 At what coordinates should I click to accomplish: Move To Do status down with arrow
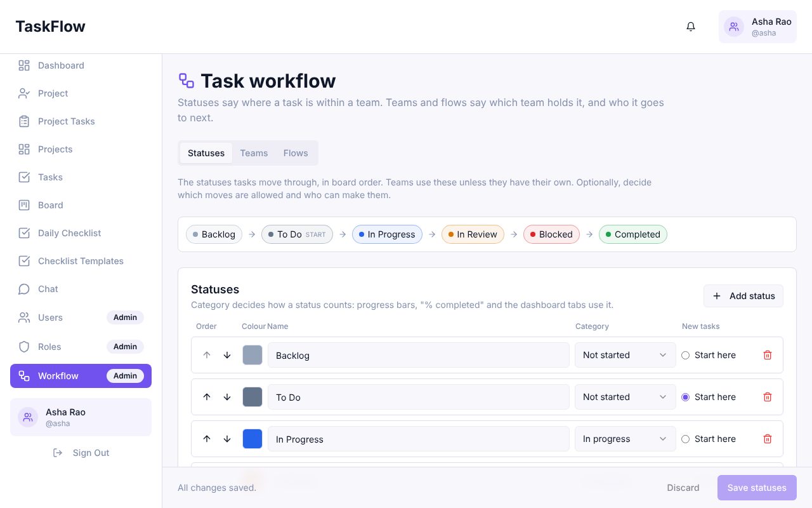click(x=227, y=397)
